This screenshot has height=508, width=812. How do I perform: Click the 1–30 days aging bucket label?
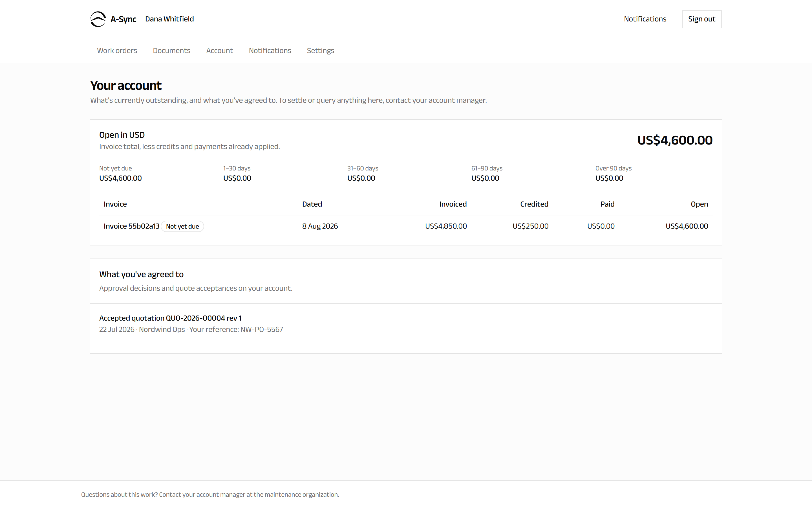(237, 168)
